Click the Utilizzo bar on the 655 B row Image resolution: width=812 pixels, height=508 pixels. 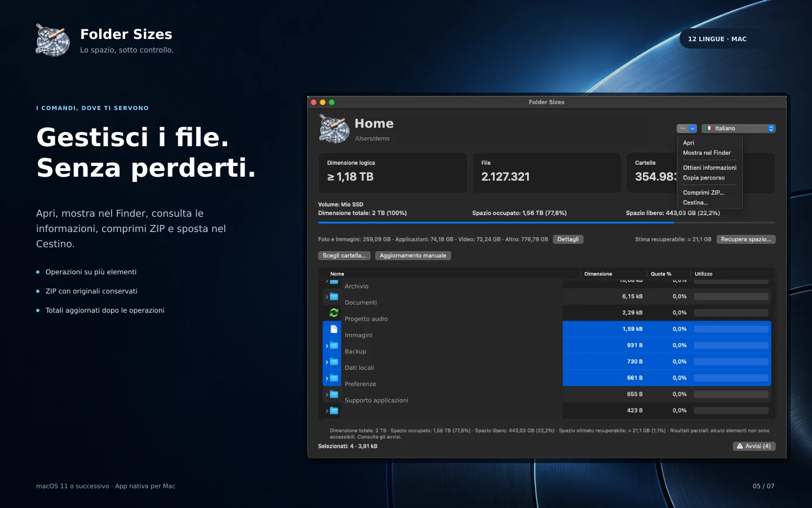(x=731, y=395)
